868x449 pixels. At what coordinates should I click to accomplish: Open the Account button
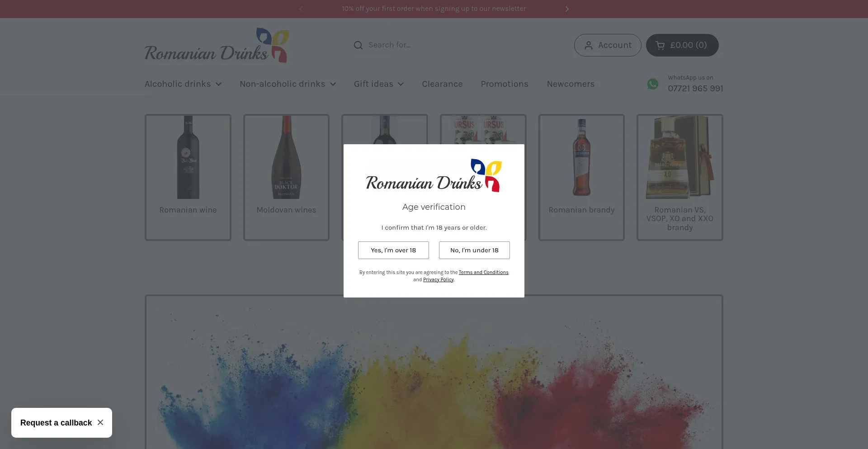tap(608, 45)
